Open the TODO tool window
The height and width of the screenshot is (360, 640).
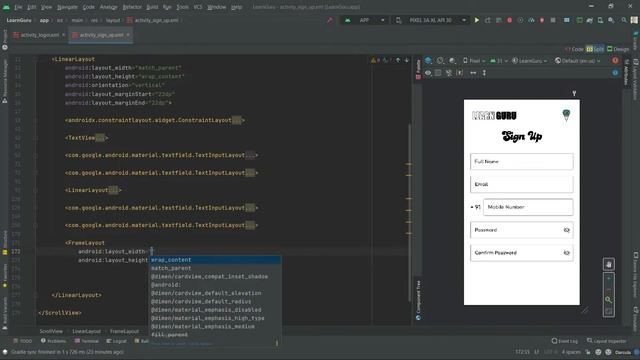[23, 341]
